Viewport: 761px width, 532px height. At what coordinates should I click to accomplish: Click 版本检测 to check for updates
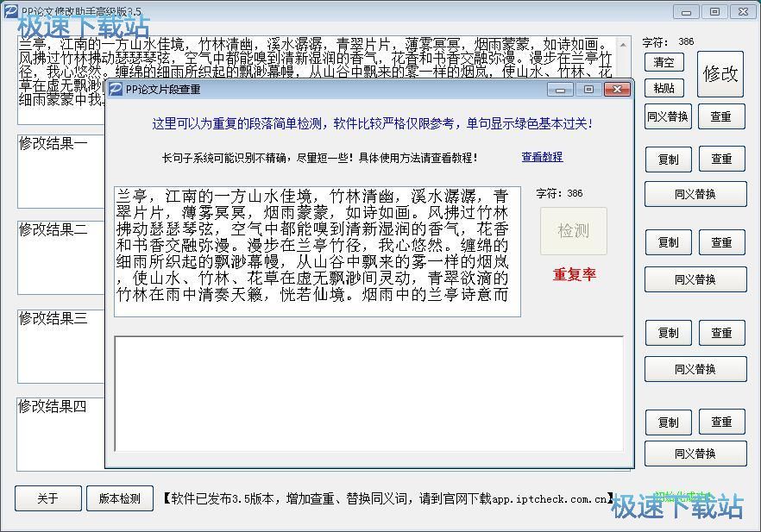pos(119,498)
